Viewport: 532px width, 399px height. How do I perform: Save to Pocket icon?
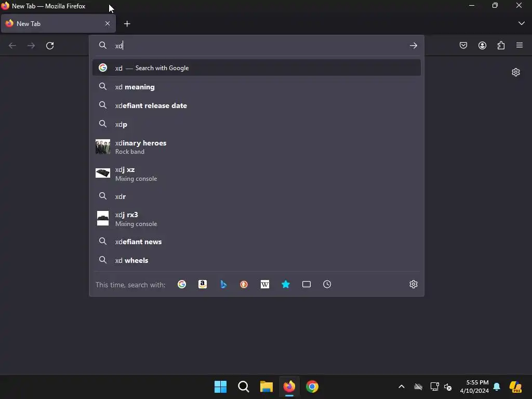click(463, 46)
